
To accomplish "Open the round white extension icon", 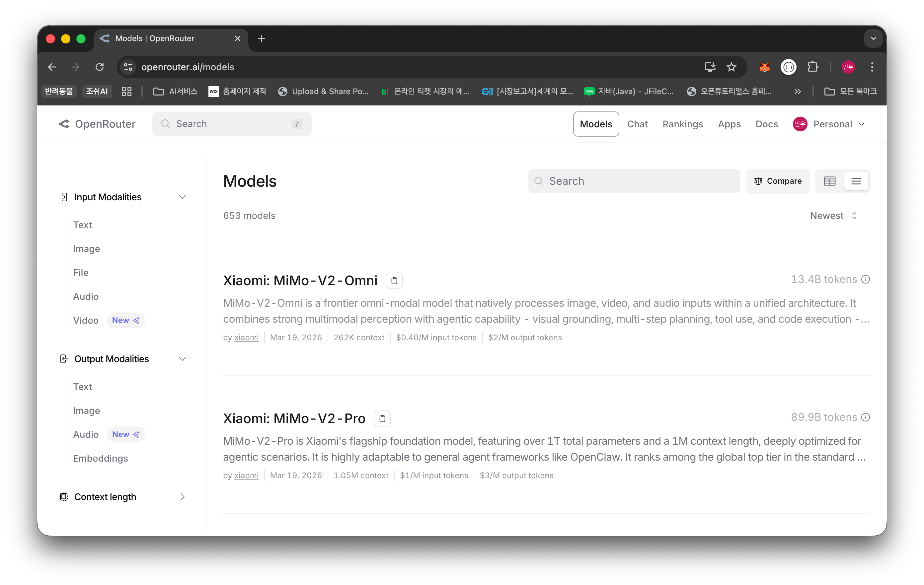I will 789,67.
